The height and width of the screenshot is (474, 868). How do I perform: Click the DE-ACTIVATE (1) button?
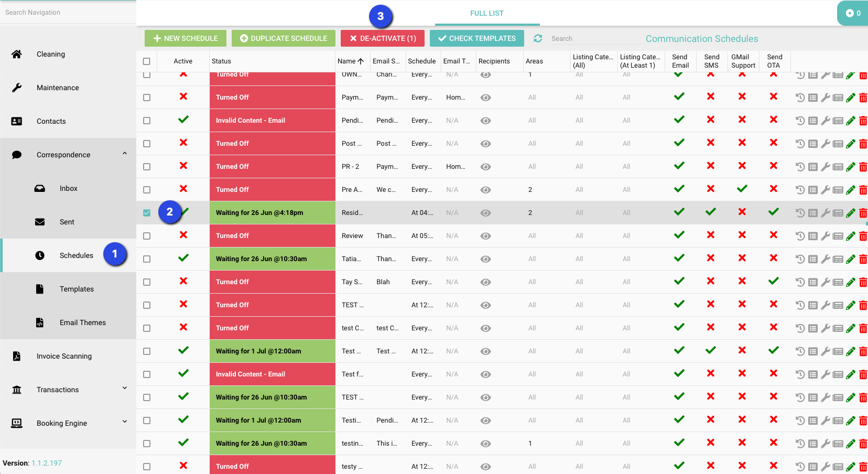tap(383, 38)
